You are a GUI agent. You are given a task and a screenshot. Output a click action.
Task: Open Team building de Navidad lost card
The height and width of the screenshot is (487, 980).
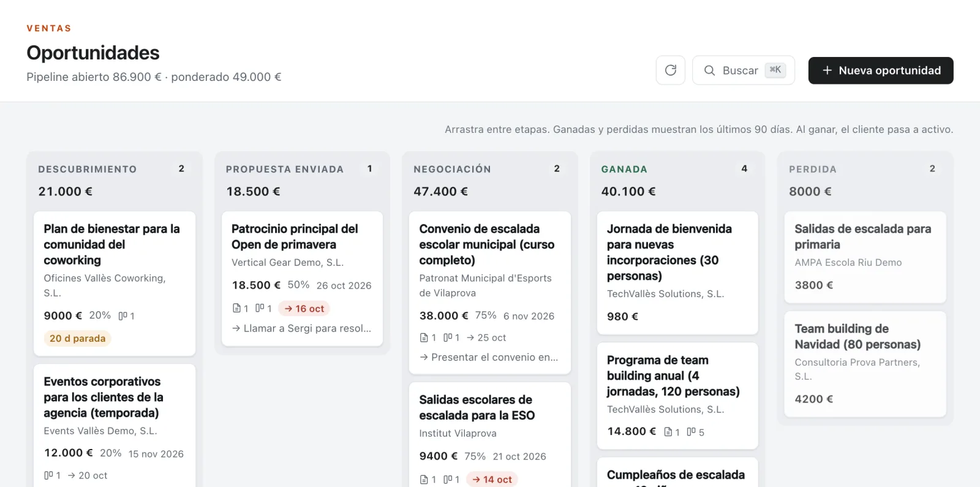[865, 364]
